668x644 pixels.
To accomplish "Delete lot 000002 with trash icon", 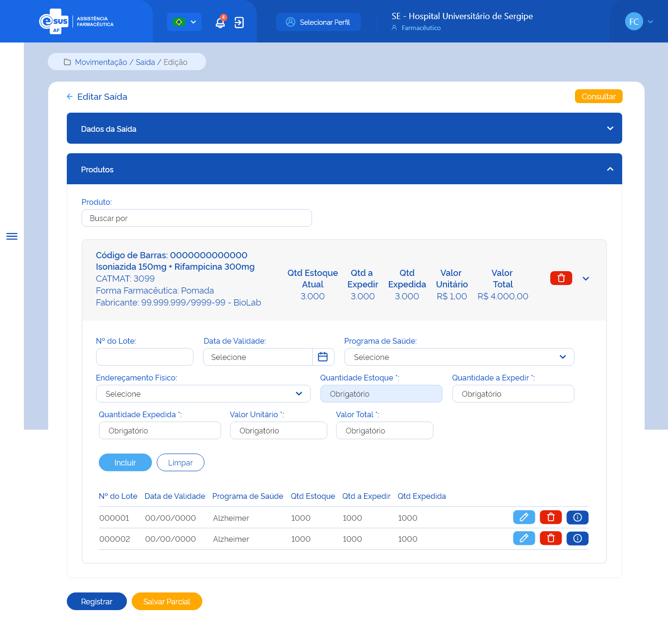I will (x=551, y=538).
